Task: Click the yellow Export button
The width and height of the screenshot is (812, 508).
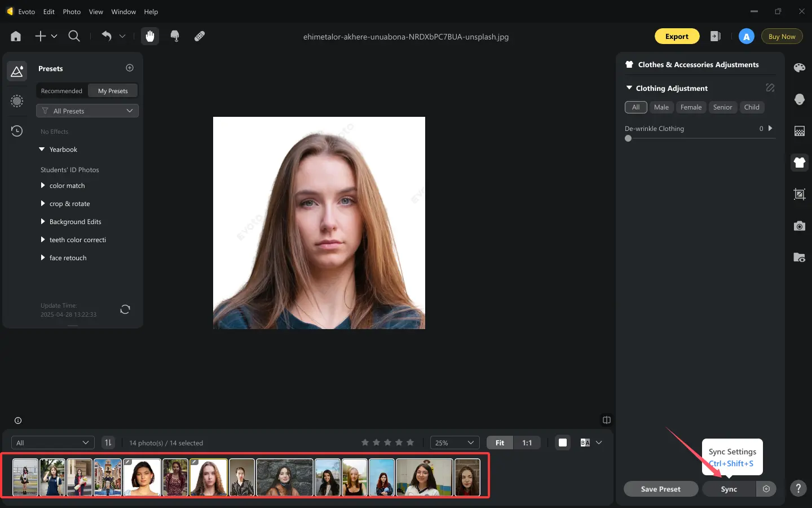Action: pos(677,36)
